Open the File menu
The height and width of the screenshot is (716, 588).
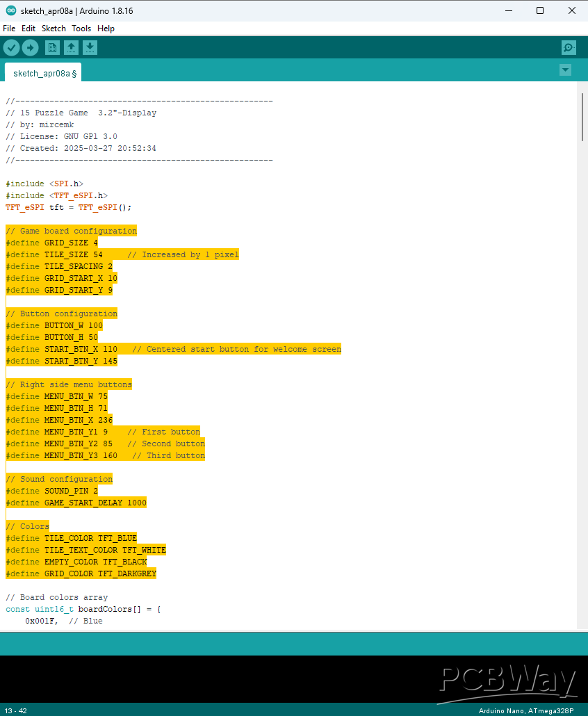pos(9,29)
